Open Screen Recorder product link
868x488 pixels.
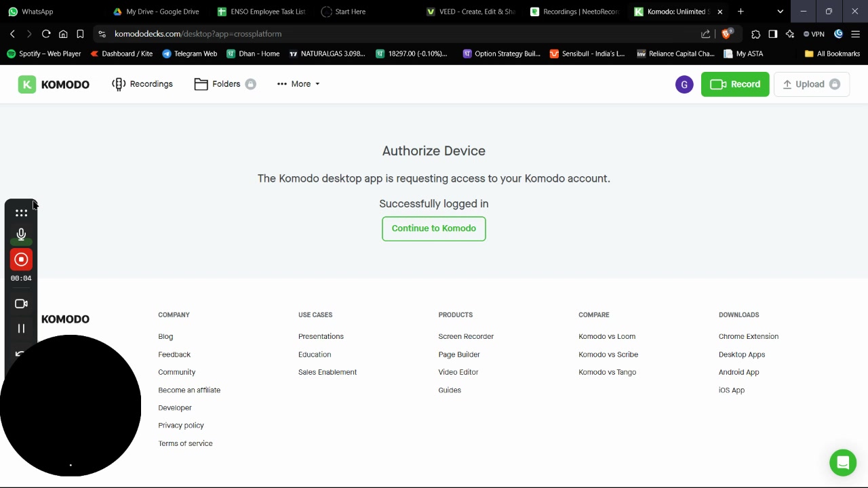466,337
